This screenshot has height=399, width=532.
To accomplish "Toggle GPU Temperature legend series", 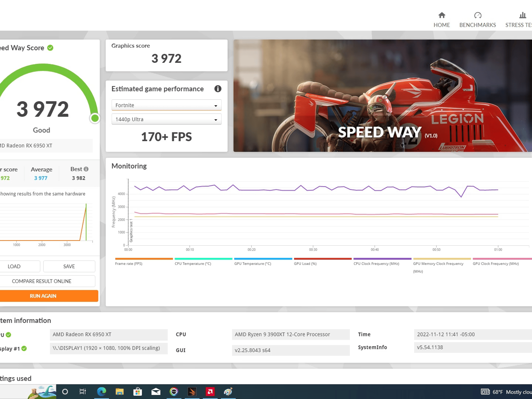I will (263, 262).
